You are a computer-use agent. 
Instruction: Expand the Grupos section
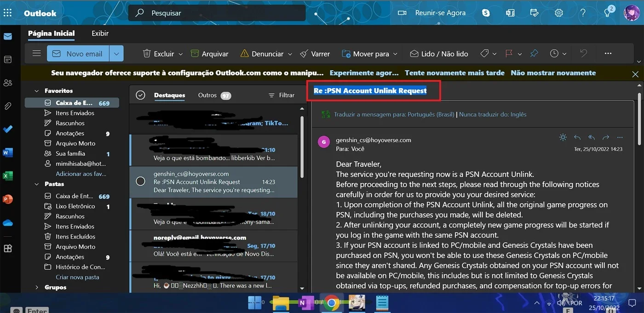point(37,287)
